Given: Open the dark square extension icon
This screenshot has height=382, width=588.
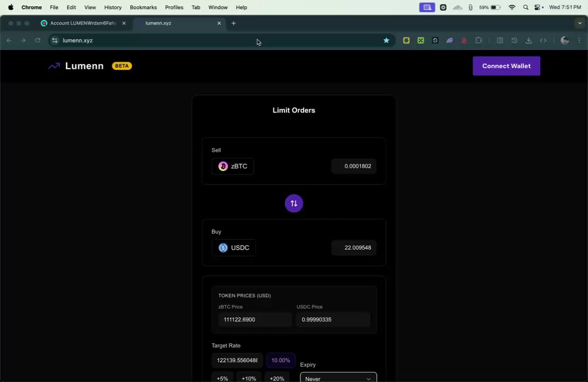Looking at the screenshot, I should (x=435, y=40).
